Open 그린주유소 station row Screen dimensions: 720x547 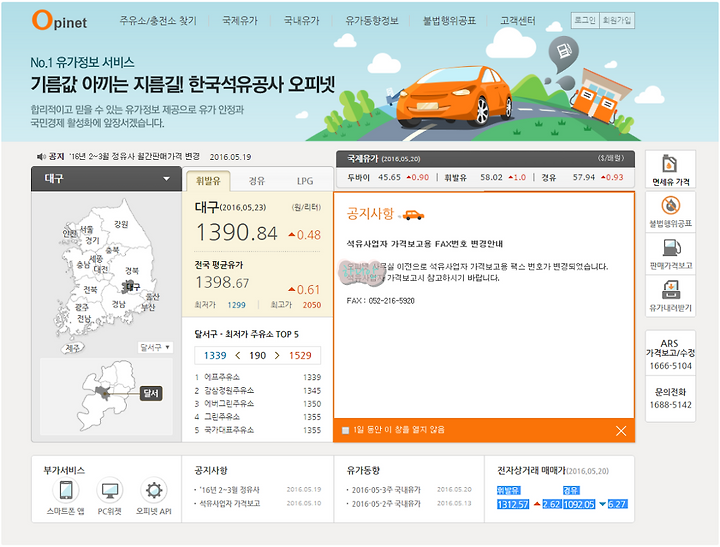click(258, 417)
